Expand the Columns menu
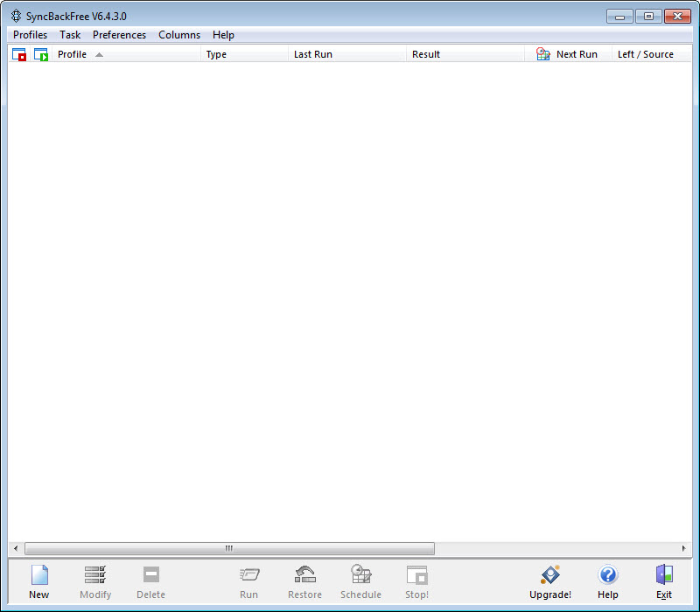Image resolution: width=700 pixels, height=612 pixels. click(179, 35)
